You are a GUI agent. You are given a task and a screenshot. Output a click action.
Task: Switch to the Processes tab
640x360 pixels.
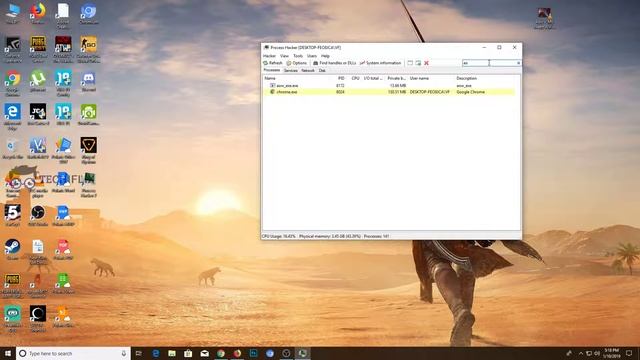tap(272, 70)
